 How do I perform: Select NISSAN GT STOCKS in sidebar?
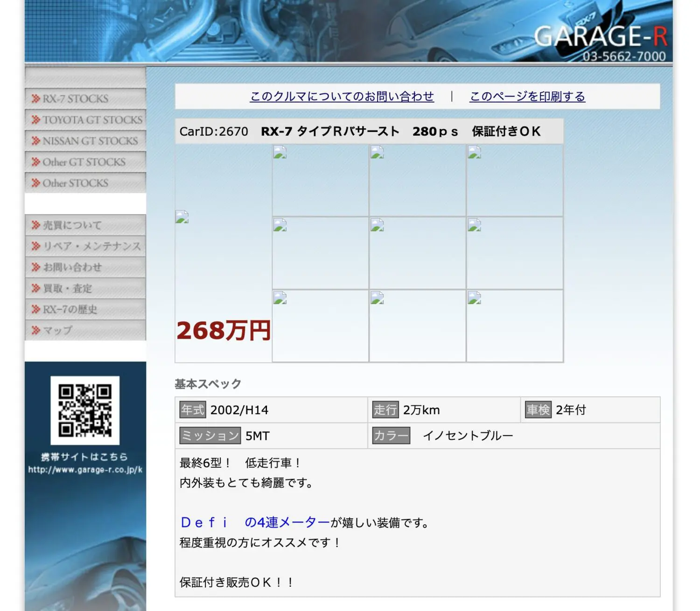tap(85, 141)
